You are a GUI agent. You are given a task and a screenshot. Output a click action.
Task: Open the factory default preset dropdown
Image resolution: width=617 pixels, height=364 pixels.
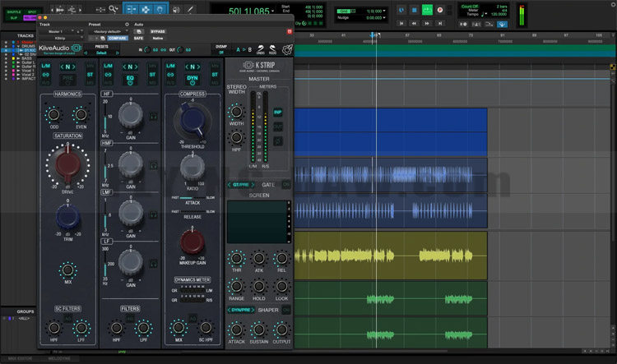[x=105, y=31]
